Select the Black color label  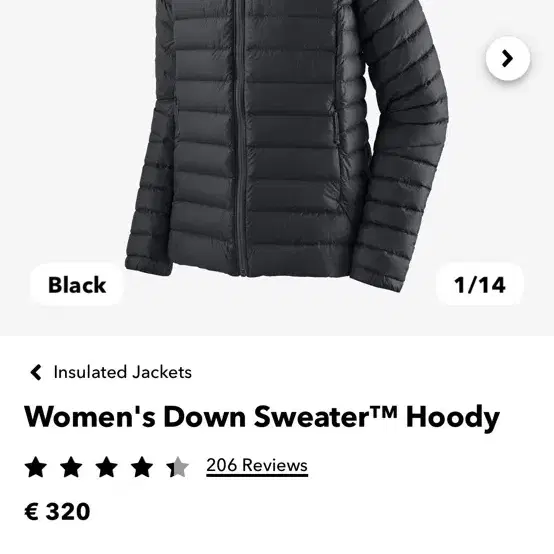click(77, 285)
